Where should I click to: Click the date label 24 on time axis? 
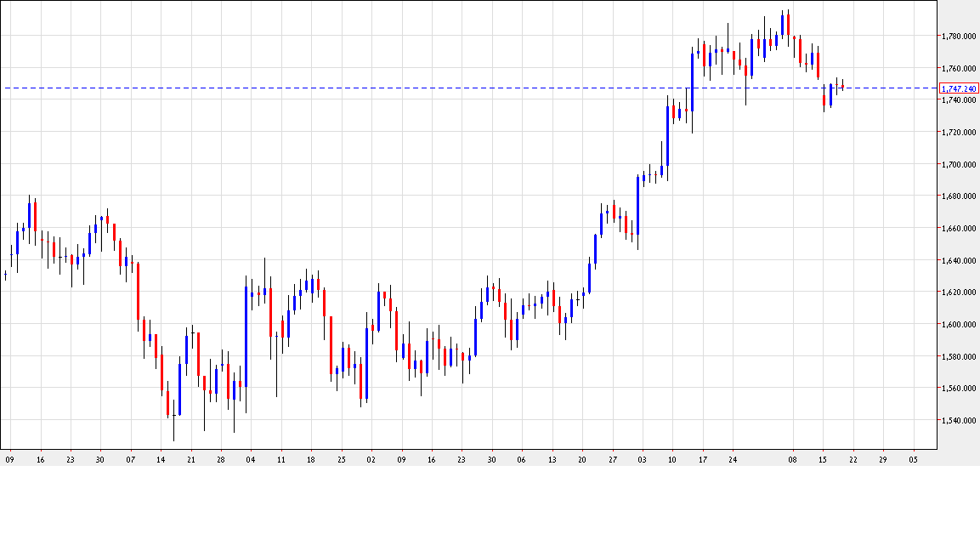pyautogui.click(x=733, y=458)
